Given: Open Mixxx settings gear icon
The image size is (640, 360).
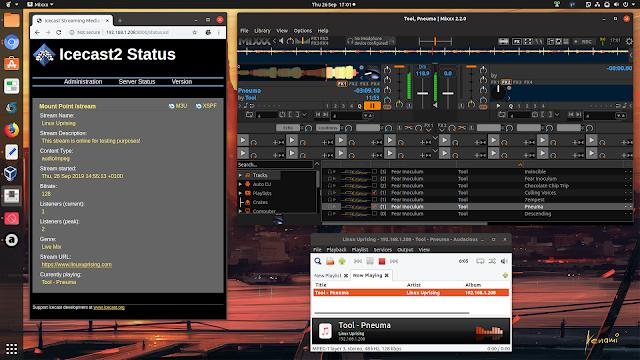Looking at the screenshot, I should pos(629,42).
